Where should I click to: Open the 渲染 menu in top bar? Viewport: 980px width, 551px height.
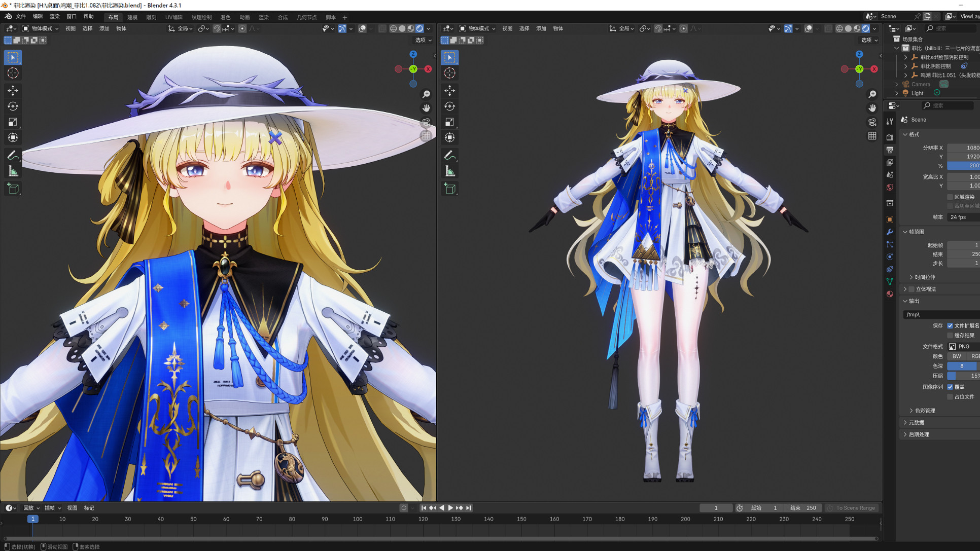click(x=54, y=17)
